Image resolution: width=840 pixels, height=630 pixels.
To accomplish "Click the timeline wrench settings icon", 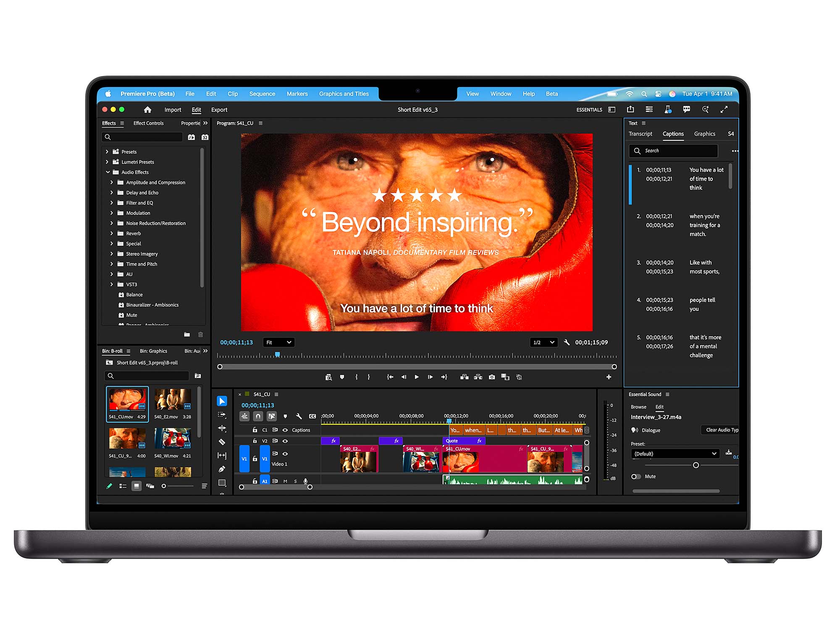I will [x=299, y=416].
